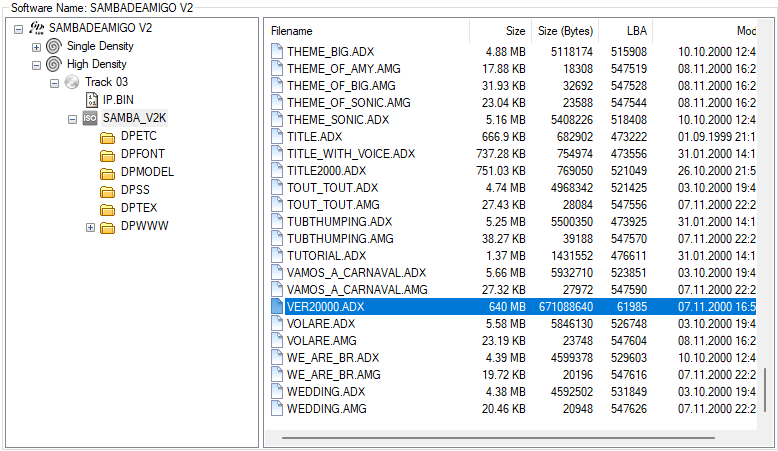Sort by the Size (Bytes) column header
Viewport: 778px width, 451px height.
[565, 31]
